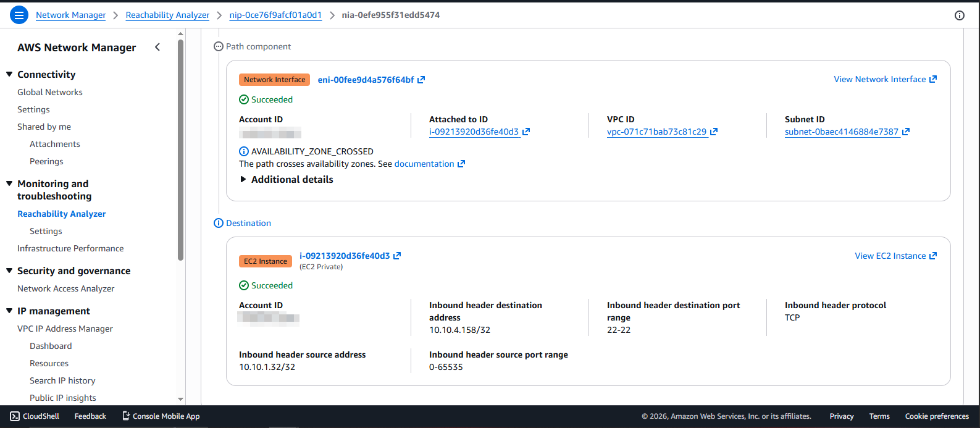Collapse the Connectivity section

(9, 74)
